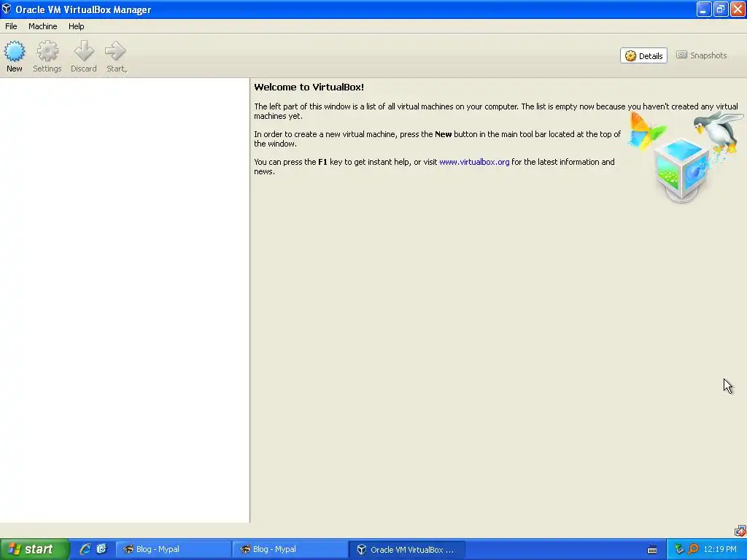The width and height of the screenshot is (747, 560).
Task: Click the status bar notification icon
Action: [740, 531]
